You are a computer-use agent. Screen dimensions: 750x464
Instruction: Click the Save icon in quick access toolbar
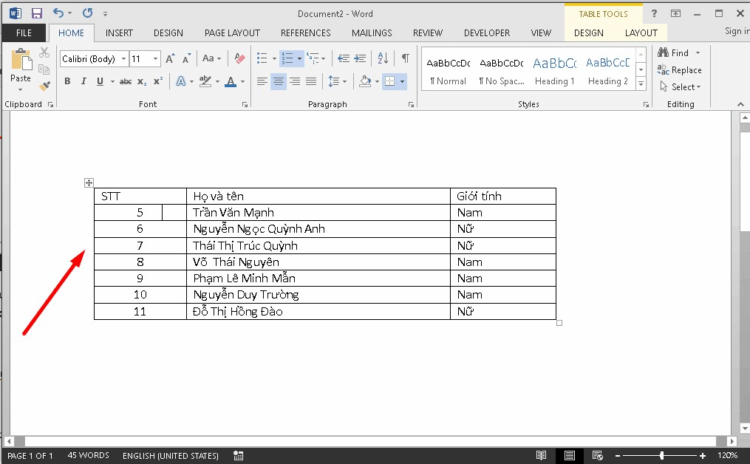36,14
